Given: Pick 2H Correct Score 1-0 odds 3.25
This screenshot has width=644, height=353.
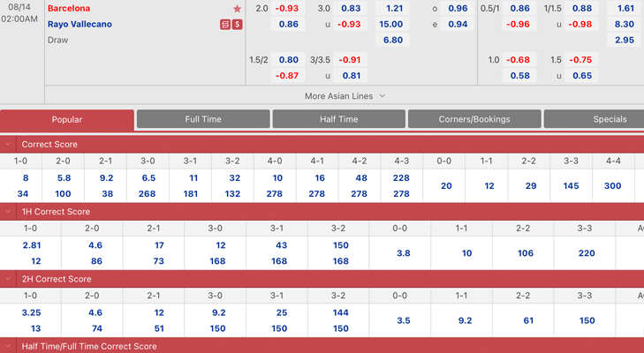Looking at the screenshot, I should (x=31, y=312).
